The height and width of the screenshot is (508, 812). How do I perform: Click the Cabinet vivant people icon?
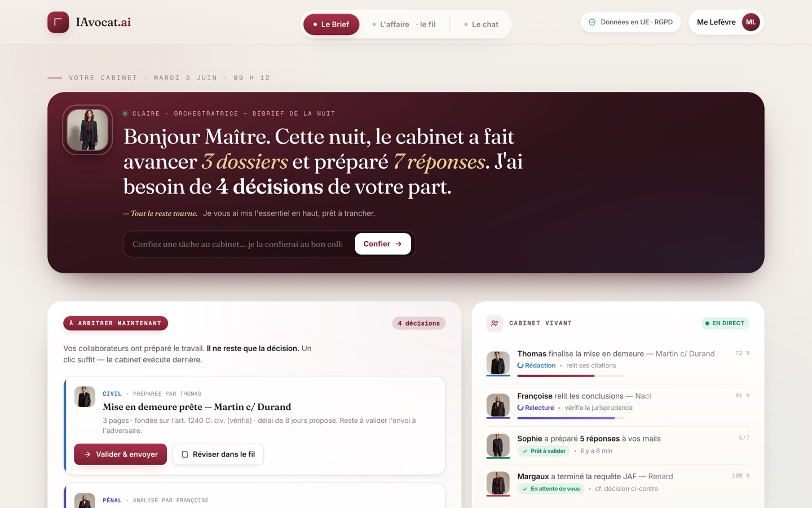tap(495, 323)
